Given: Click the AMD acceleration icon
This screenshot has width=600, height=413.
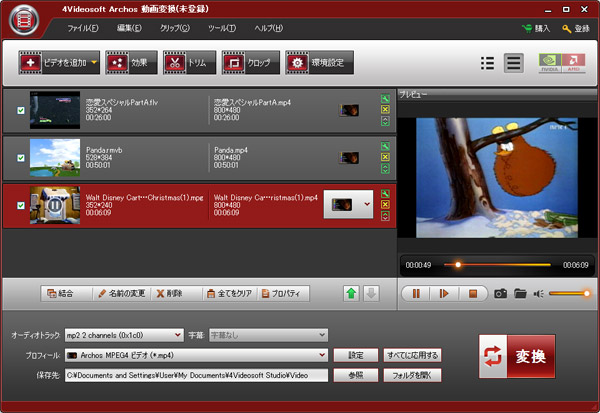Looking at the screenshot, I should pyautogui.click(x=573, y=63).
